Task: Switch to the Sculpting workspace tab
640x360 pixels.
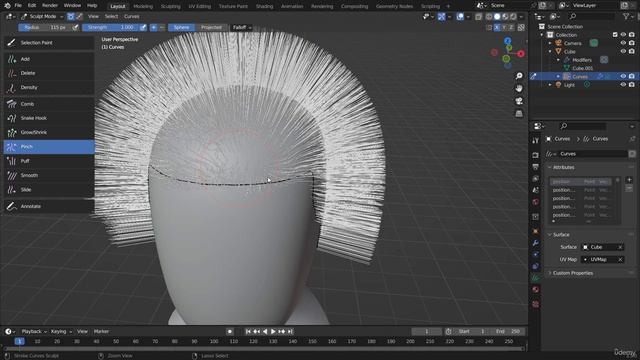Action: [171, 6]
